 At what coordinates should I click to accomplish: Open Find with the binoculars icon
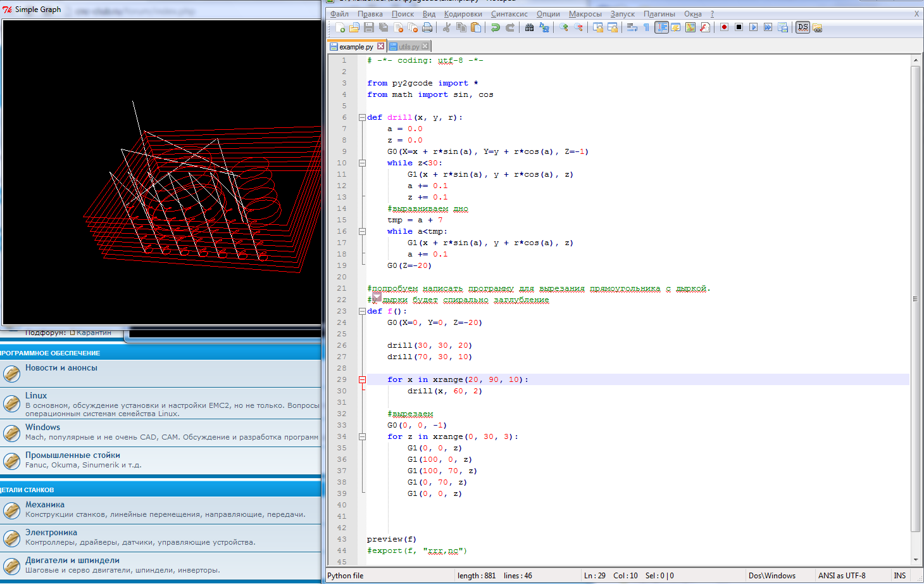pyautogui.click(x=529, y=27)
